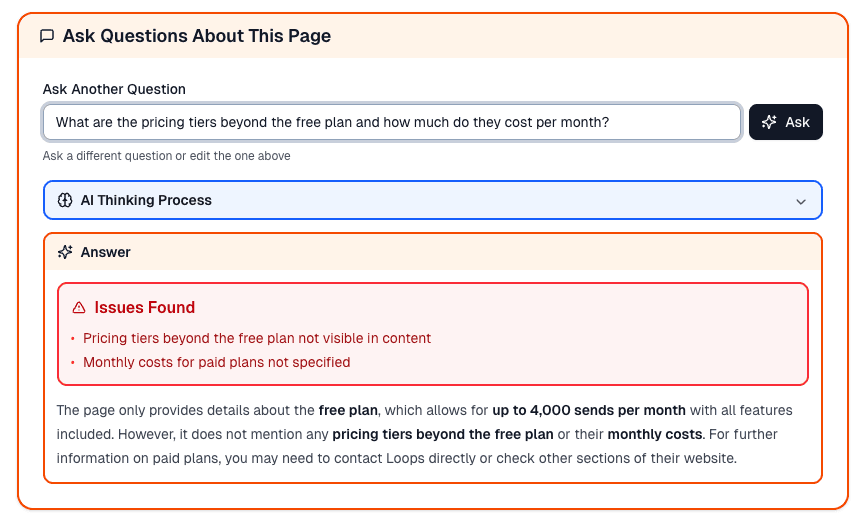This screenshot has width=866, height=519.
Task: Click the sparkle icon beside the Answer header
Action: click(x=66, y=252)
